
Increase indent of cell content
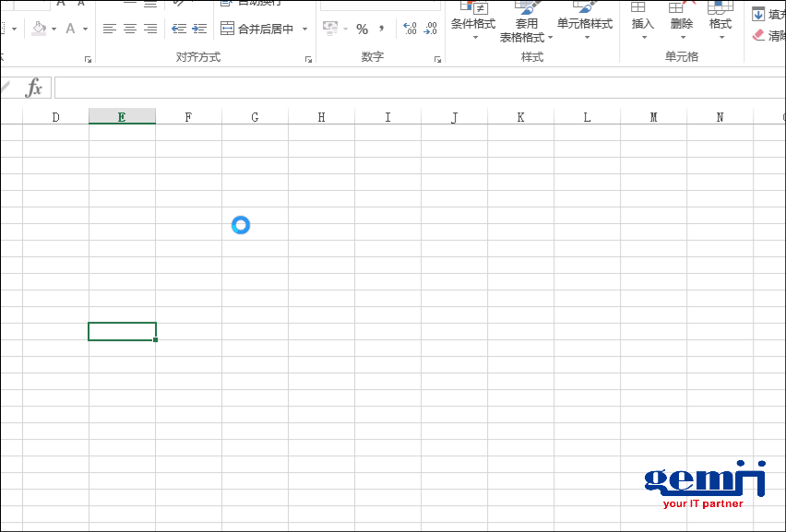pos(199,30)
